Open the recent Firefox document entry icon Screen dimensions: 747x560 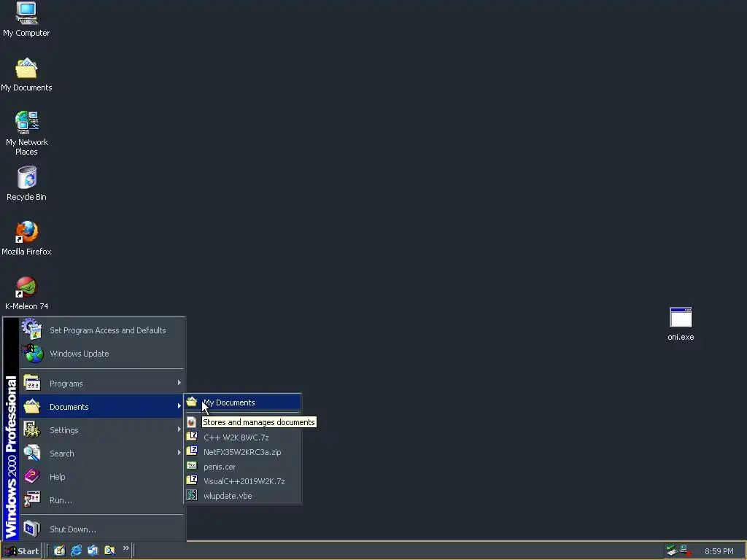[192, 422]
